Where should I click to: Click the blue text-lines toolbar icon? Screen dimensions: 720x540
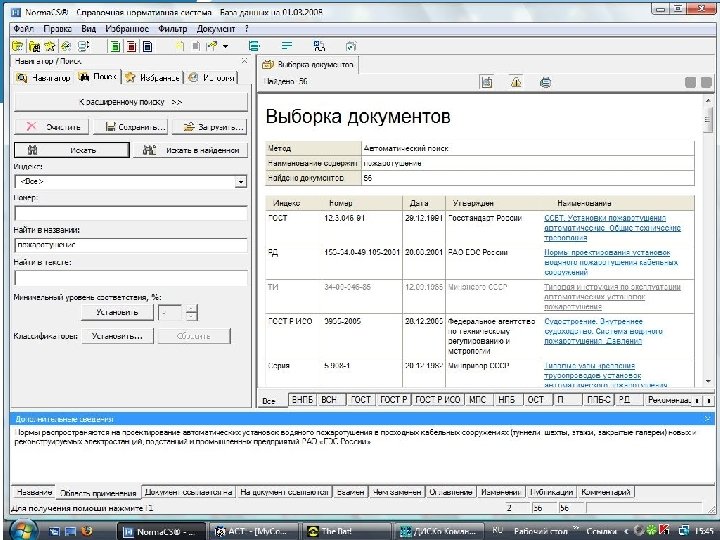(x=287, y=46)
